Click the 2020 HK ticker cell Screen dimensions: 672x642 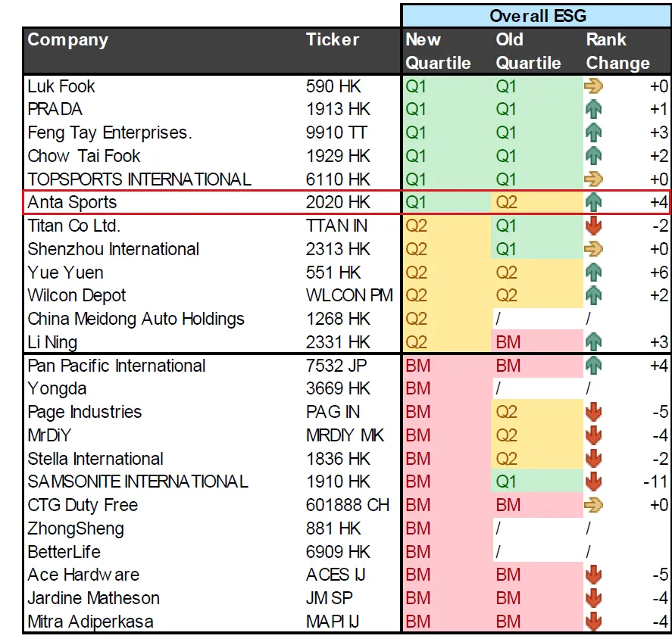tap(338, 203)
